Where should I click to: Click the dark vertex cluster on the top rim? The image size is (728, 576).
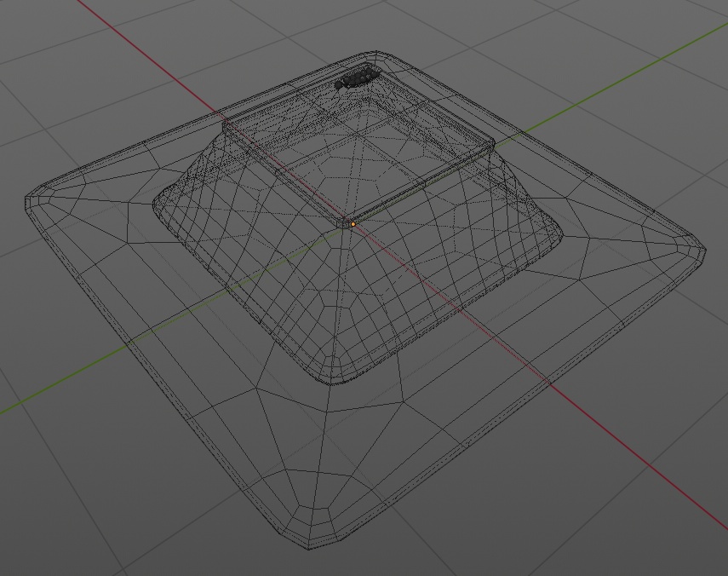point(356,78)
